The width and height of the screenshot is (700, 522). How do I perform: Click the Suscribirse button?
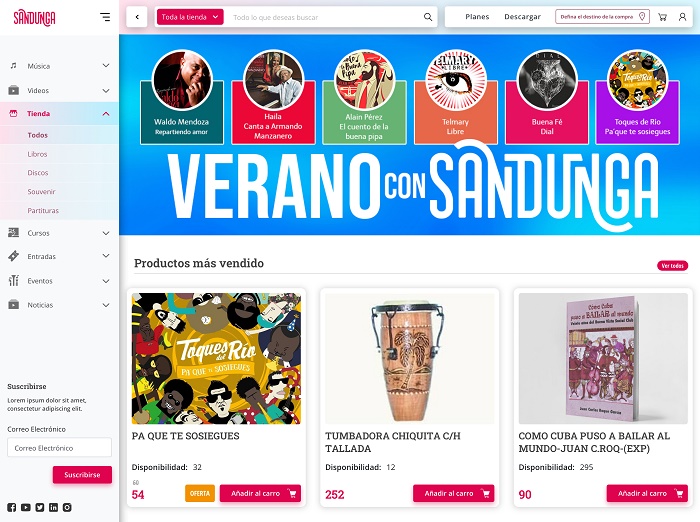82,475
